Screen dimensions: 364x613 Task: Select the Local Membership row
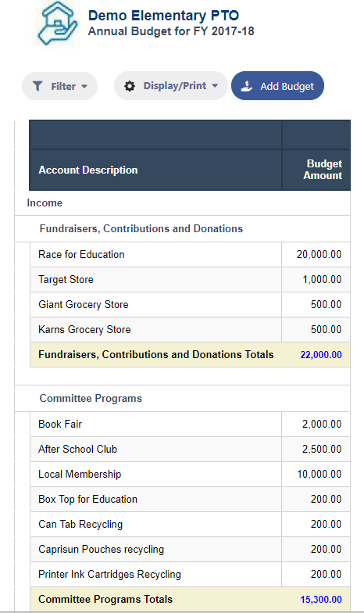pos(191,474)
